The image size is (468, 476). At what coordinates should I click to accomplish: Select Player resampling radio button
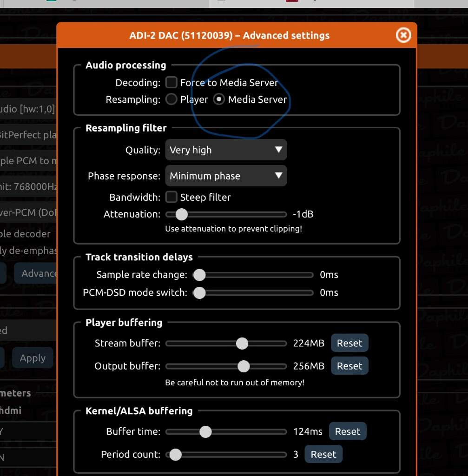point(171,99)
